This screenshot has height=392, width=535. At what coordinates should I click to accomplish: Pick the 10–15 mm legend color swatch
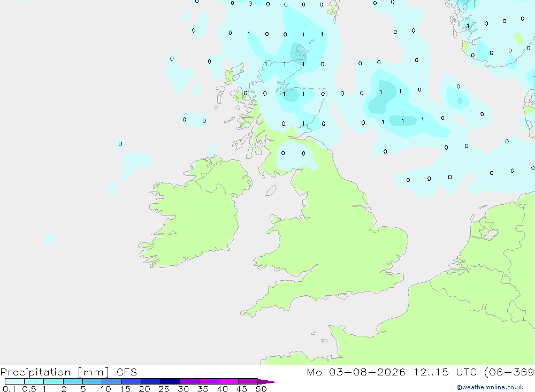(x=112, y=381)
